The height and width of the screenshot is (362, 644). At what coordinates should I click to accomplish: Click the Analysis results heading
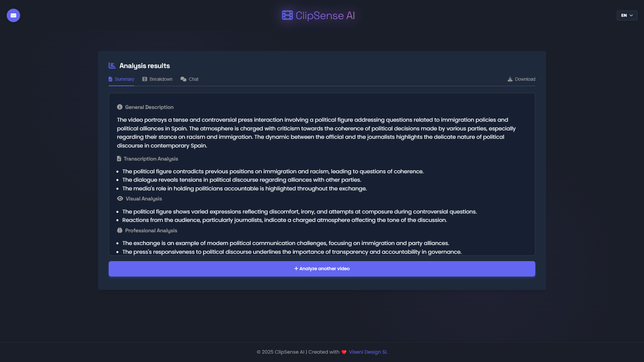point(145,66)
